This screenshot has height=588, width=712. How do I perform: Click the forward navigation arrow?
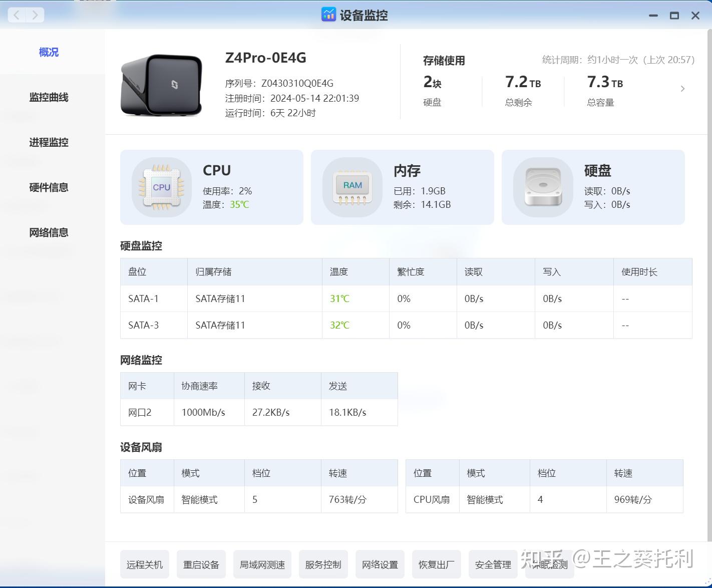35,15
